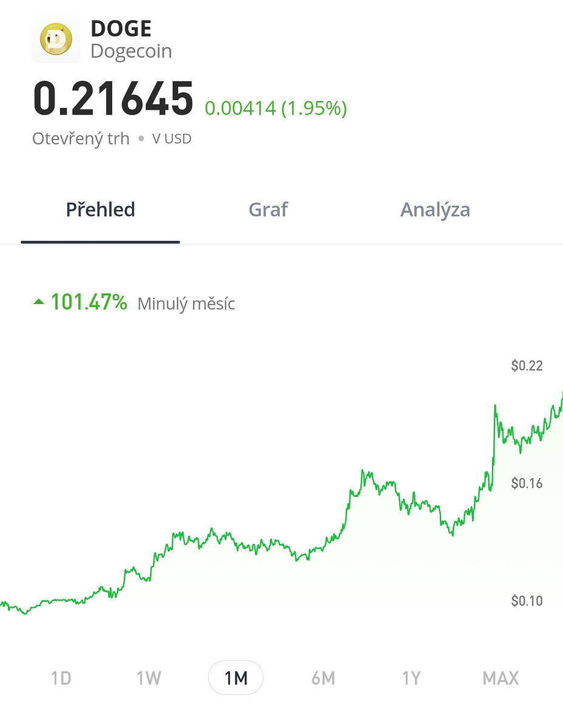The width and height of the screenshot is (563, 728).
Task: Switch to the Graf tab
Action: [268, 210]
